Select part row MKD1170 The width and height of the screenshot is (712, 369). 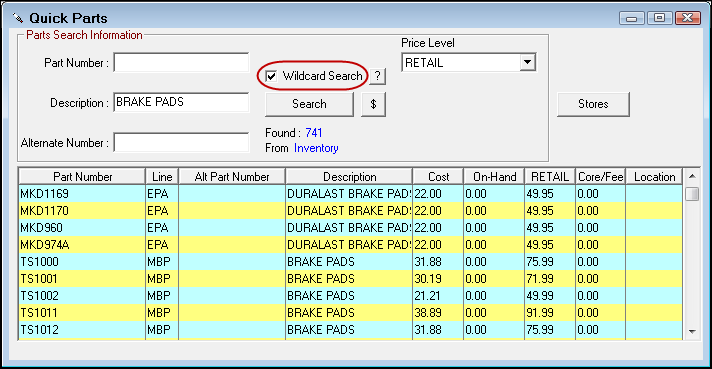pyautogui.click(x=350, y=211)
